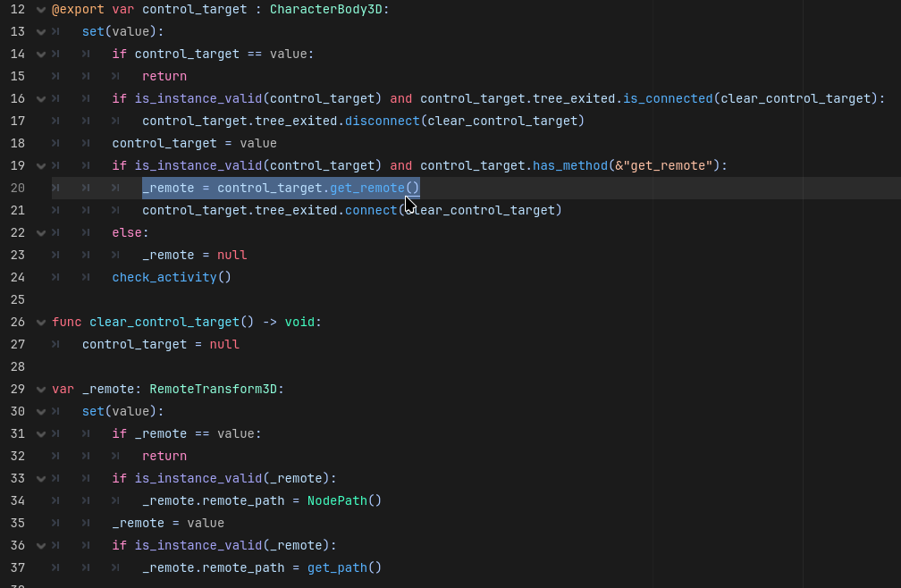Collapse the fold arrow on line 36
This screenshot has width=901, height=588.
[41, 546]
